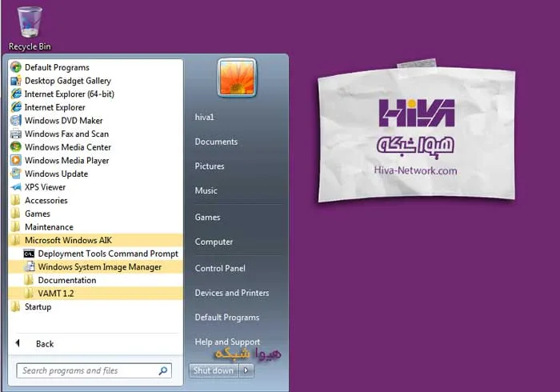Click the Windows System Image Manager label
The width and height of the screenshot is (560, 392).
pyautogui.click(x=100, y=267)
